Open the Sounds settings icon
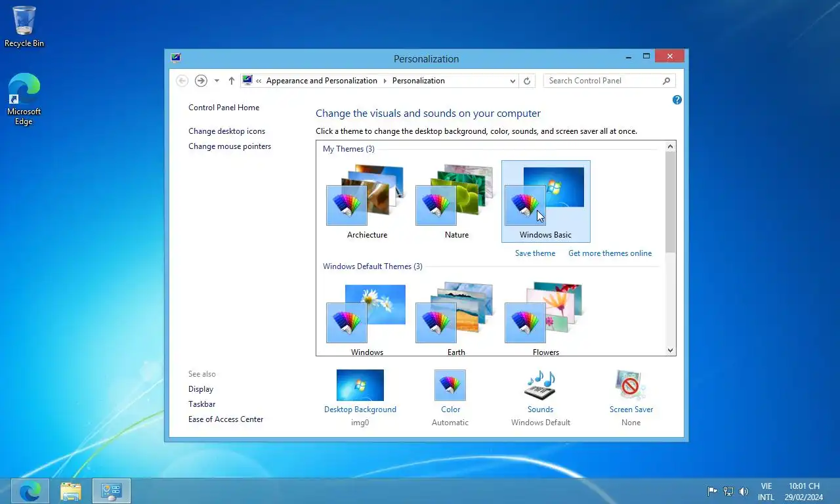840x504 pixels. 540,385
